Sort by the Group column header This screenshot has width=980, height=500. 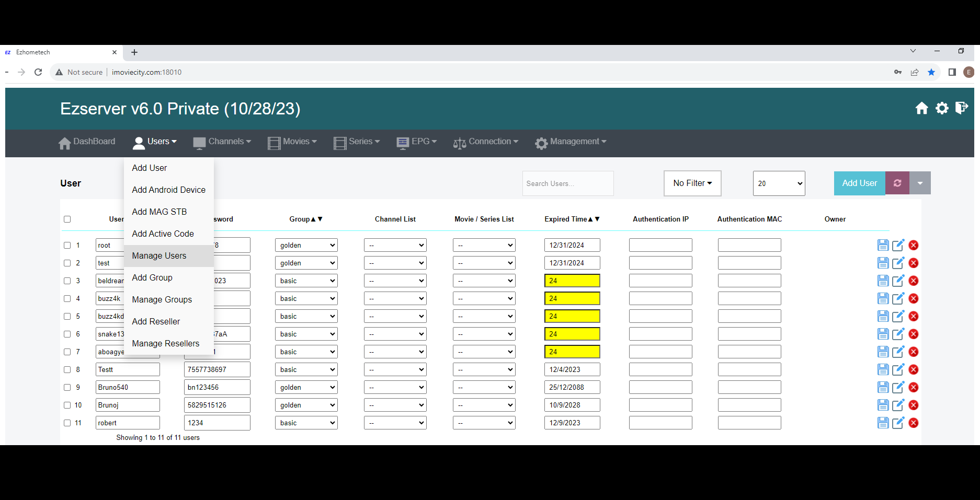coord(306,219)
